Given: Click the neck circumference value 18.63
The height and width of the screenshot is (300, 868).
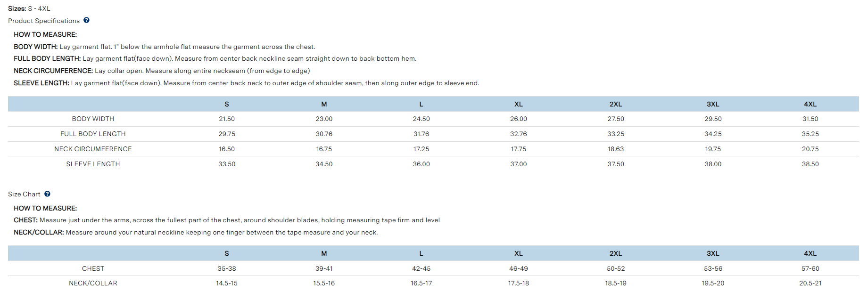Looking at the screenshot, I should coord(615,149).
